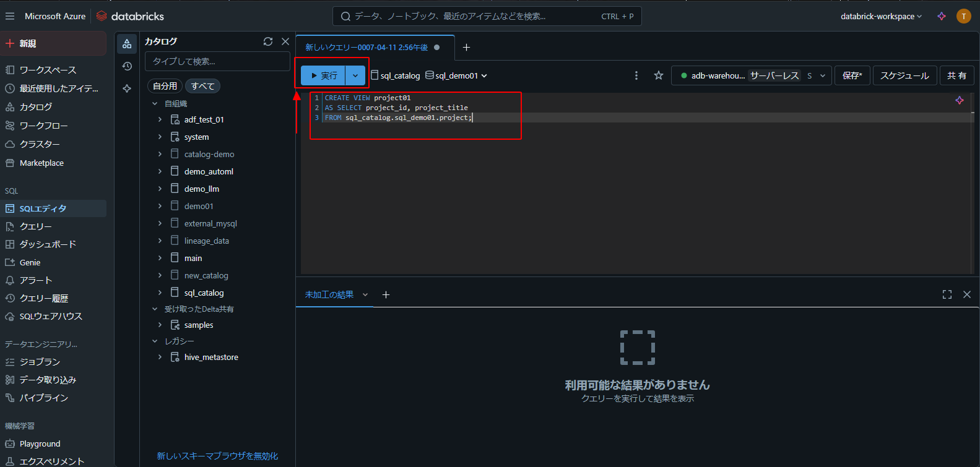Viewport: 980px width, 467px height.
Task: Click the catalog search input field
Action: pyautogui.click(x=217, y=61)
